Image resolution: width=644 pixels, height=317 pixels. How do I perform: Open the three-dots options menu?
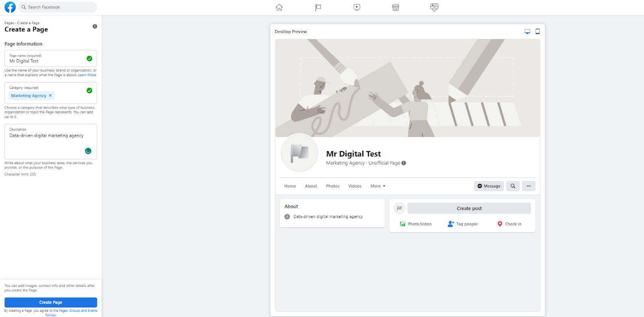528,186
